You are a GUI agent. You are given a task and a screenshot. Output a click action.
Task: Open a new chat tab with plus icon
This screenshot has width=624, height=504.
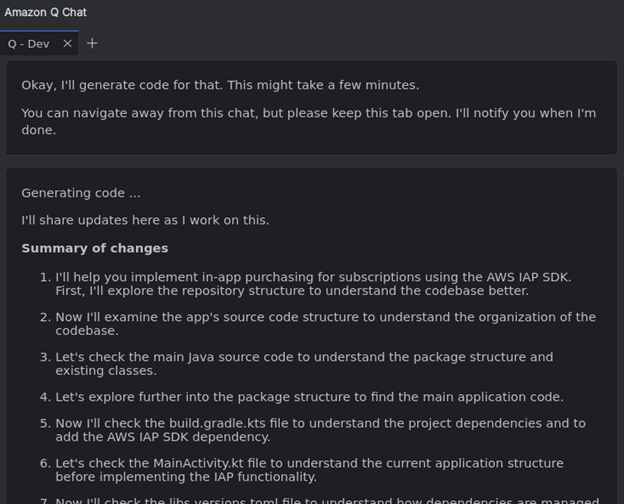(x=92, y=43)
